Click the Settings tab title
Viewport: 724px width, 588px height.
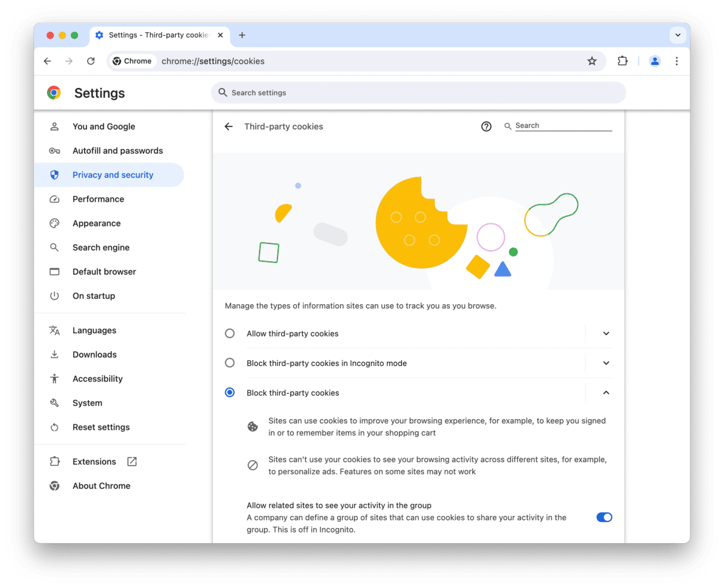158,35
